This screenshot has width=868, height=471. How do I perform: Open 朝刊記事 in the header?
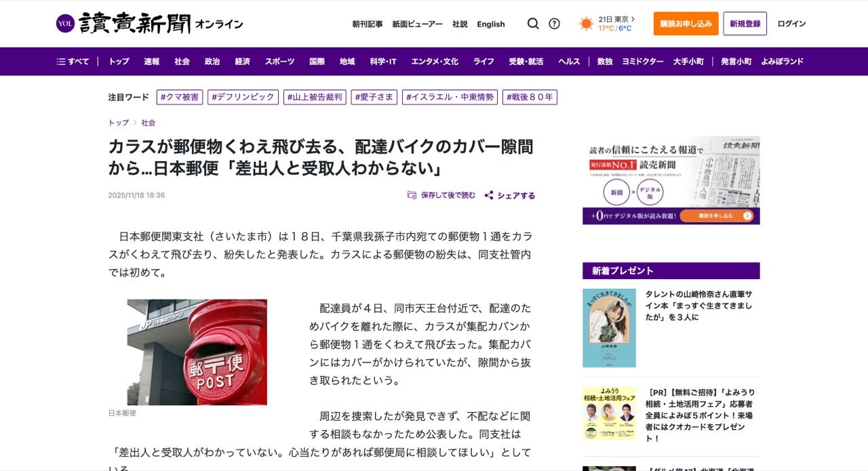tap(368, 24)
